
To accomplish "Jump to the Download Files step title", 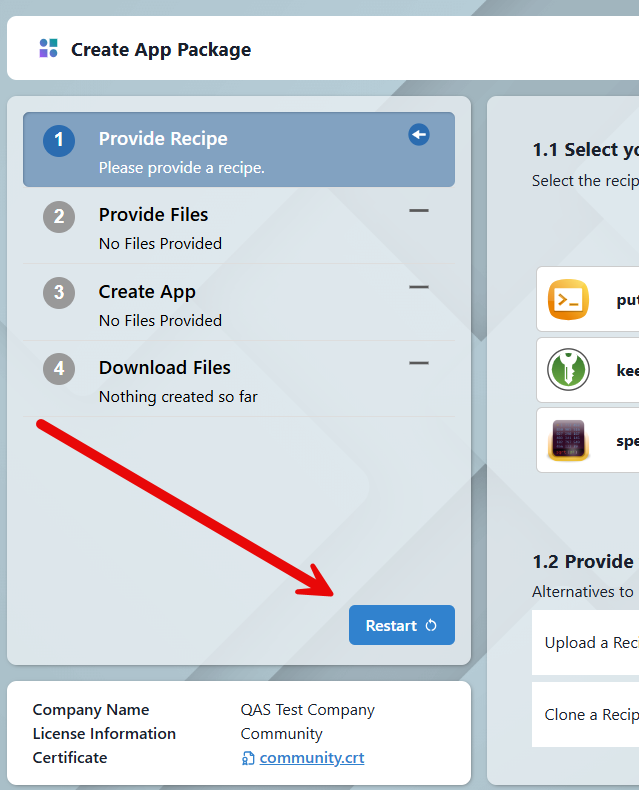I will pyautogui.click(x=164, y=368).
